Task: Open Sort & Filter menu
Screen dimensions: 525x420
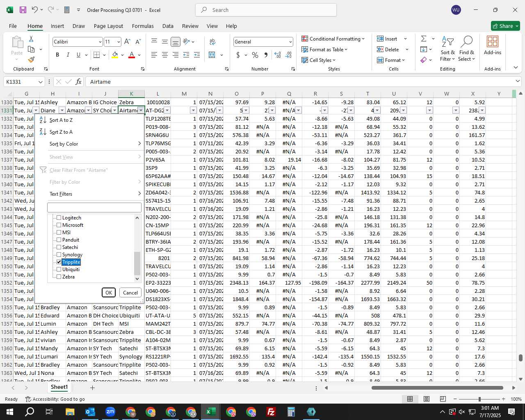Action: click(447, 49)
